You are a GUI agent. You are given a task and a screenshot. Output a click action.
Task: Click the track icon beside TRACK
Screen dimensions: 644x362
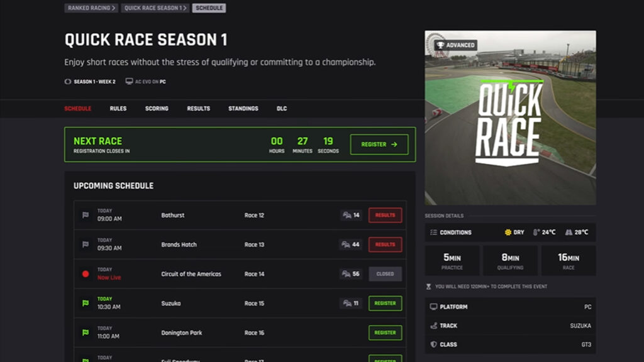433,326
